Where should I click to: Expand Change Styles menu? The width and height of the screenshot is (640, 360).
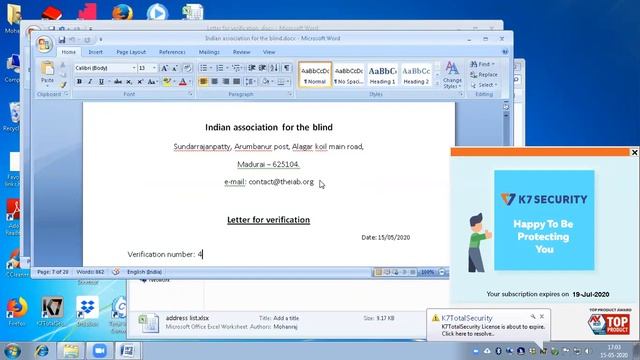[x=452, y=75]
